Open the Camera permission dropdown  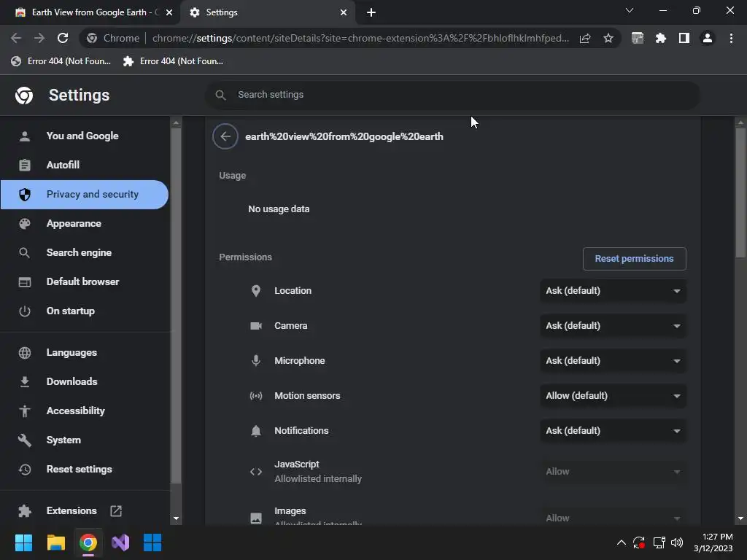(613, 326)
